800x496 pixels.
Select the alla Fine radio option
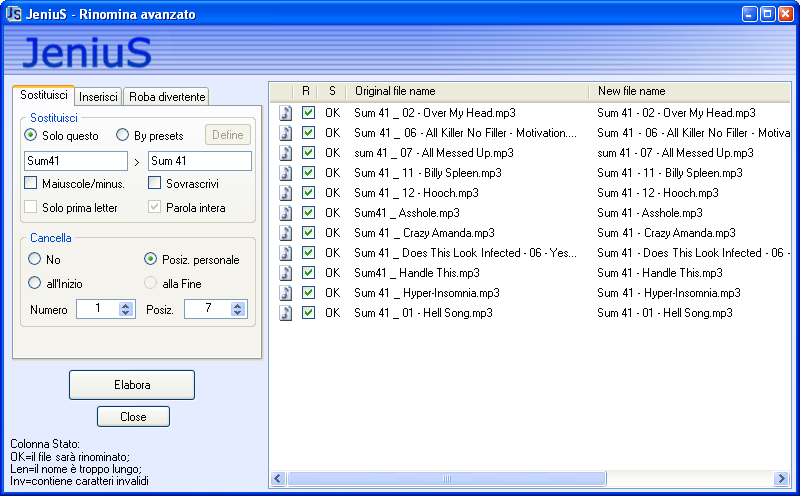151,283
